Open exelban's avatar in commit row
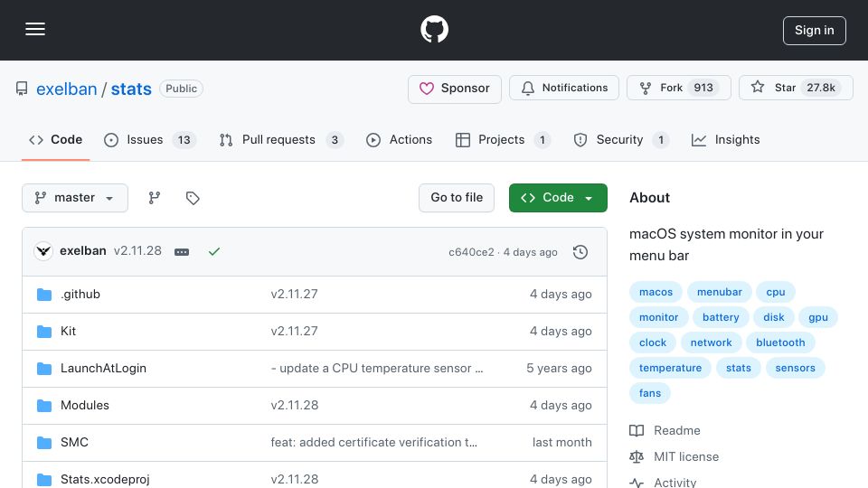Screen dimensions: 868x488 [43, 251]
